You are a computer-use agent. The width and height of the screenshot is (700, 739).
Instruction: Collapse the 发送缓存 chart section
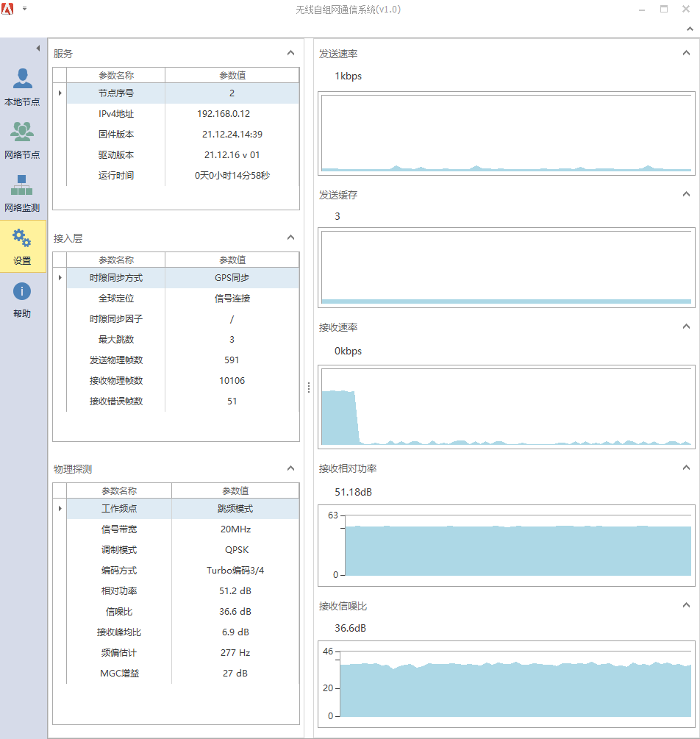[x=686, y=194]
